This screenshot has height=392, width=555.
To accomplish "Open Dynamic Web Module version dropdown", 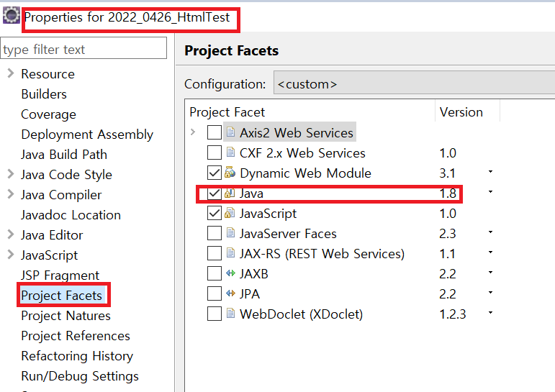I will [x=491, y=172].
